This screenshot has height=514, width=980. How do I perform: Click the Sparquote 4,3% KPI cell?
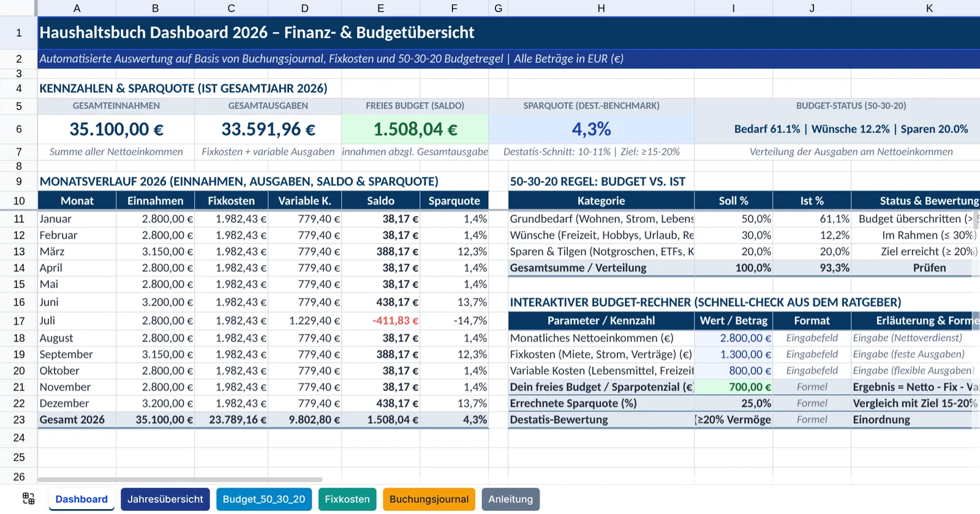592,129
